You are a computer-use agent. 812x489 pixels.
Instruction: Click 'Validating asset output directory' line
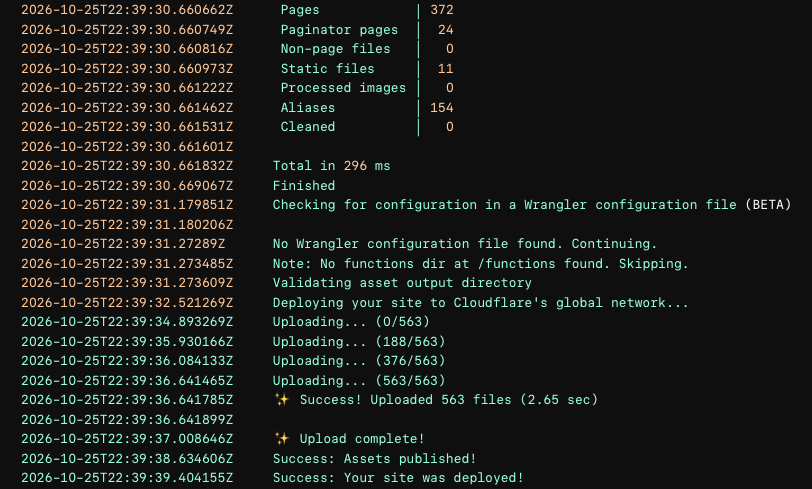(402, 283)
